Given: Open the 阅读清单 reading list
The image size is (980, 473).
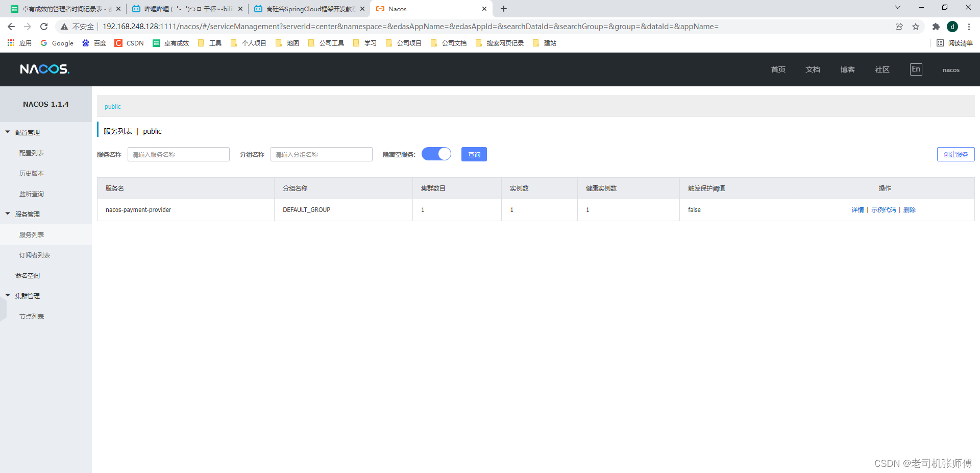Looking at the screenshot, I should [955, 43].
